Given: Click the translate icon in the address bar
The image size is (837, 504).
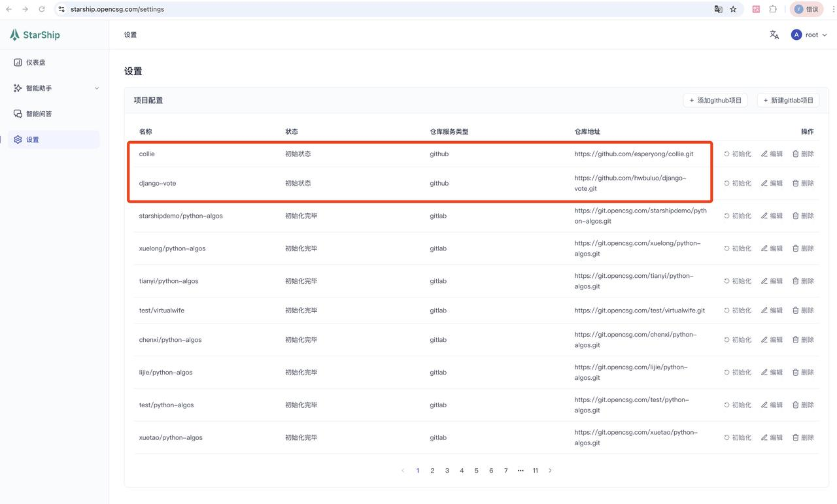Looking at the screenshot, I should coord(717,9).
